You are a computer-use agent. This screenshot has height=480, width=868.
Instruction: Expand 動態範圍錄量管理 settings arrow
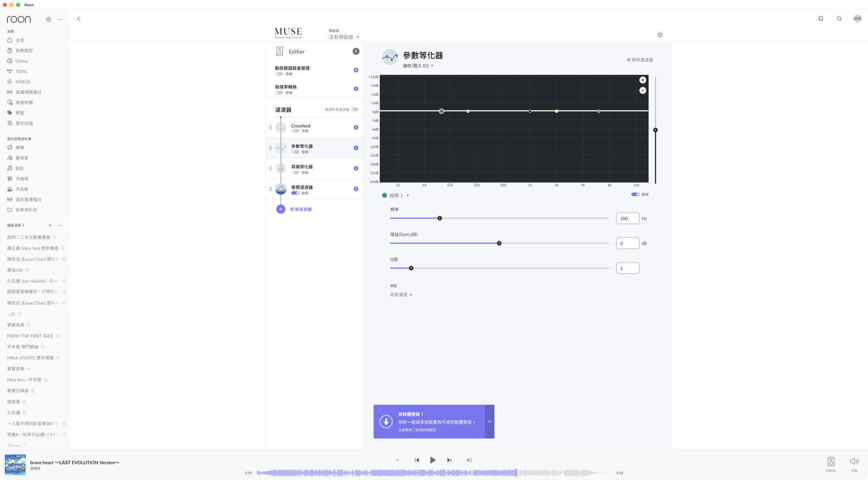coord(356,70)
